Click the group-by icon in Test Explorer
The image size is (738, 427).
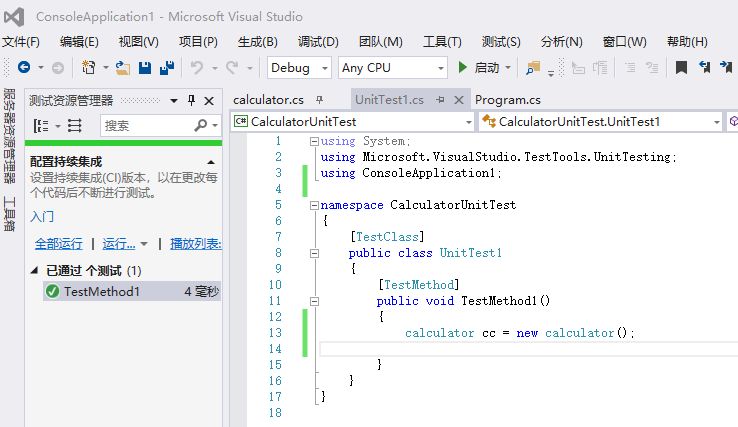[41, 126]
